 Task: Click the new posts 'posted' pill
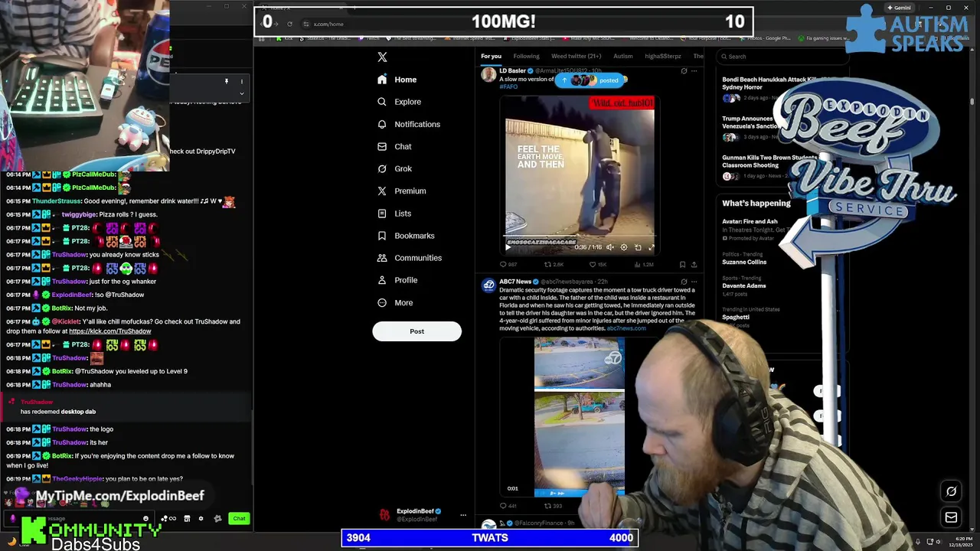pyautogui.click(x=590, y=80)
